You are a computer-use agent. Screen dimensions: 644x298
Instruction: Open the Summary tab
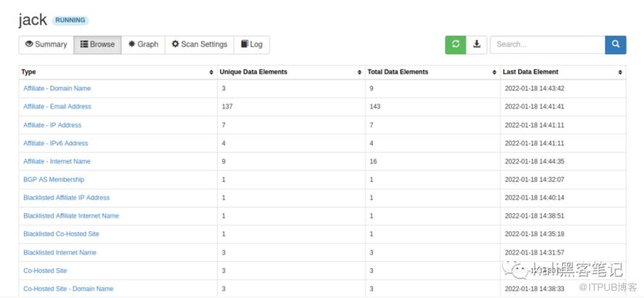(x=46, y=45)
